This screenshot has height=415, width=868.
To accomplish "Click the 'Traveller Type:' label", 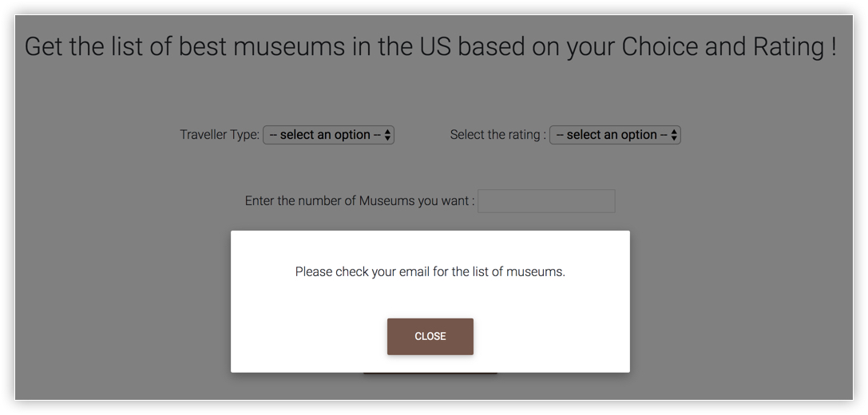I will pos(219,135).
